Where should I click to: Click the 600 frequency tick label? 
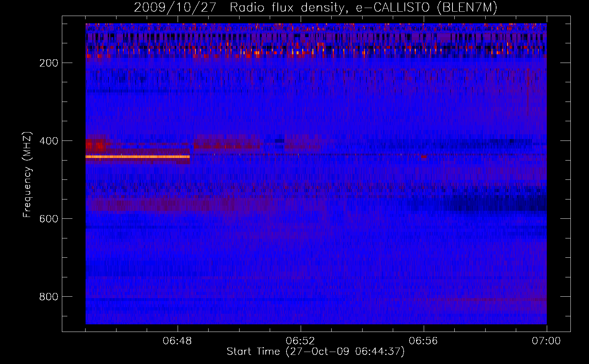pos(49,219)
